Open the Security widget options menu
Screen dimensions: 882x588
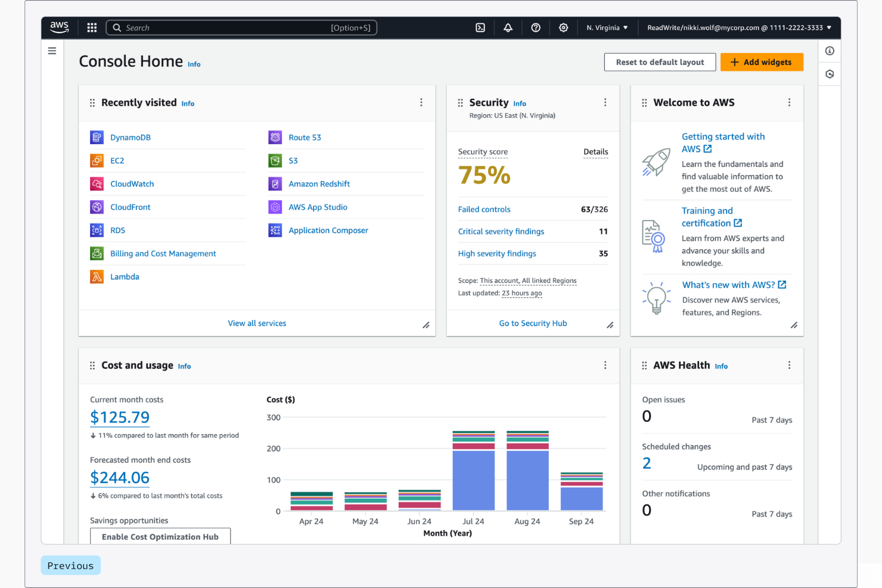[x=605, y=102]
